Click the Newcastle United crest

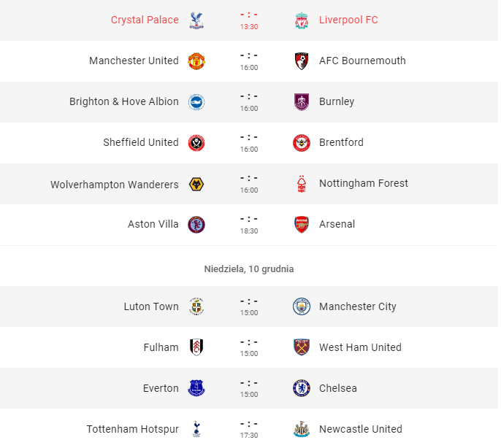click(x=302, y=429)
